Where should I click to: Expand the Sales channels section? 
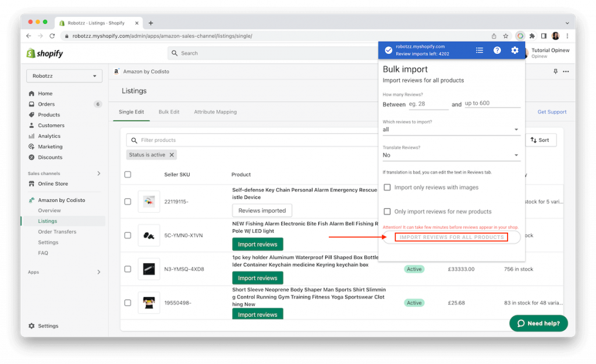pos(99,173)
